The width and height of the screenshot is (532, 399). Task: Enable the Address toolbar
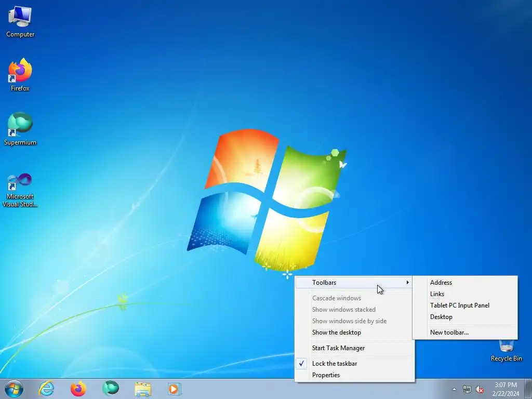coord(465,283)
